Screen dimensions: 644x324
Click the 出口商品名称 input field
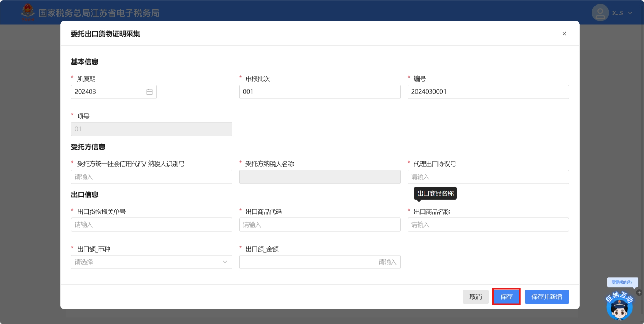coord(488,225)
